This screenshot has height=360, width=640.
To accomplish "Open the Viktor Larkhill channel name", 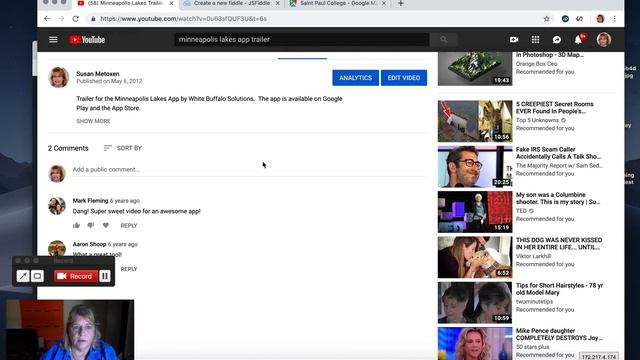I will 533,256.
